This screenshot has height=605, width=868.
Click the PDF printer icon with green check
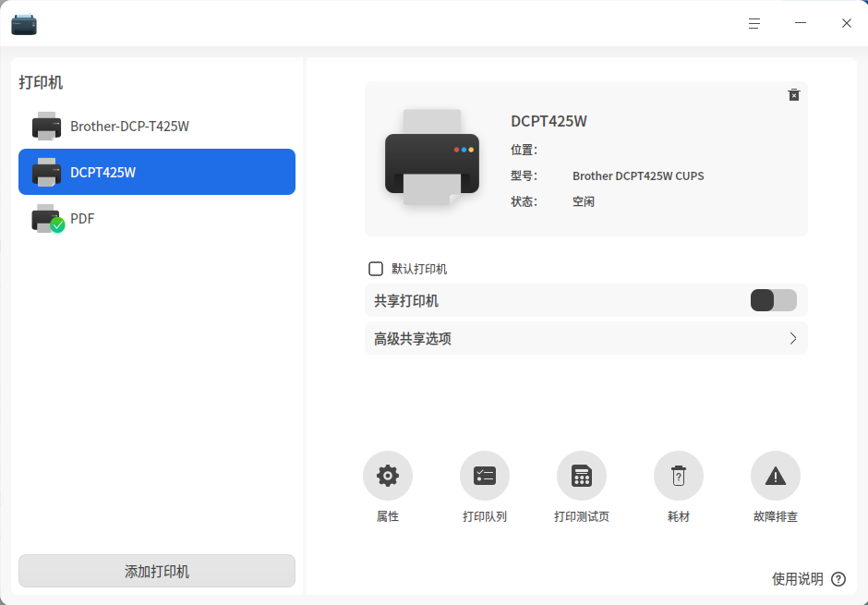coord(48,219)
